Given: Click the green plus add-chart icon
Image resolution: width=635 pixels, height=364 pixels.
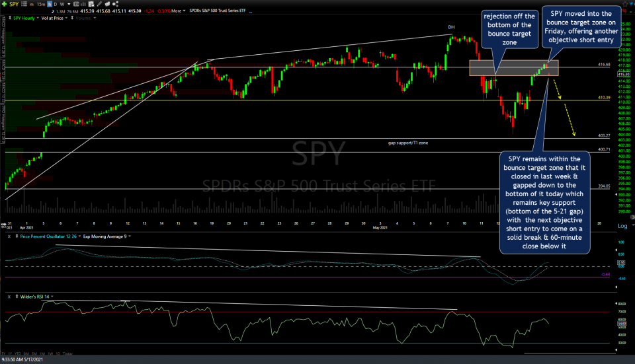Looking at the screenshot, I should [x=4, y=4].
